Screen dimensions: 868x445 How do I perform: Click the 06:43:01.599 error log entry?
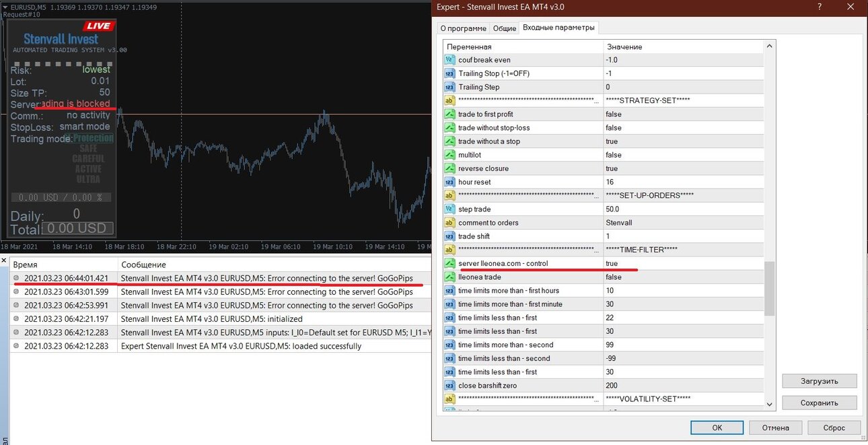[x=221, y=292]
